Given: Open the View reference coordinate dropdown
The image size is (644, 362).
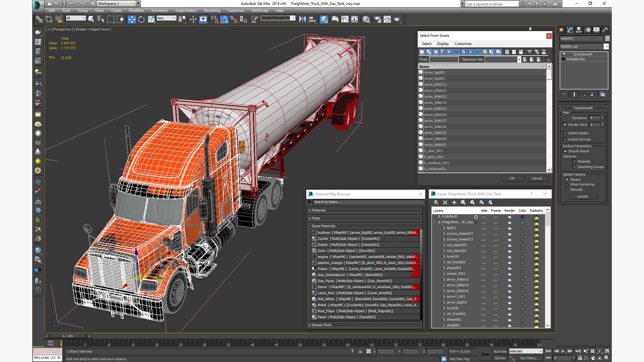Looking at the screenshot, I should pos(166,18).
